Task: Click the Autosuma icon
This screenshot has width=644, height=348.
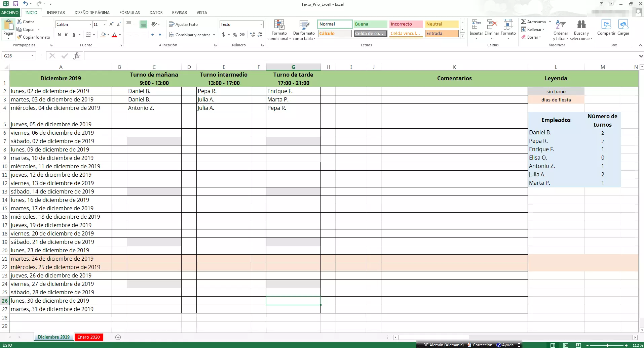Action: [x=524, y=21]
